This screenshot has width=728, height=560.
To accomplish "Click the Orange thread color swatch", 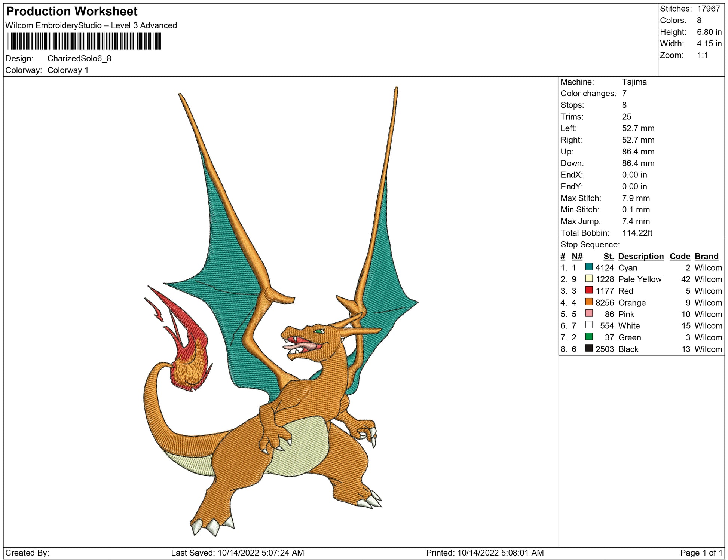I will (589, 302).
